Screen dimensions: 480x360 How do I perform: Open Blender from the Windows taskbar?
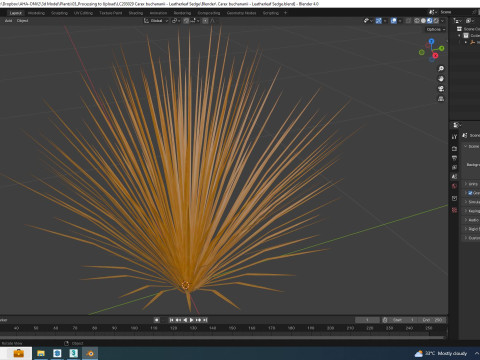[90, 353]
